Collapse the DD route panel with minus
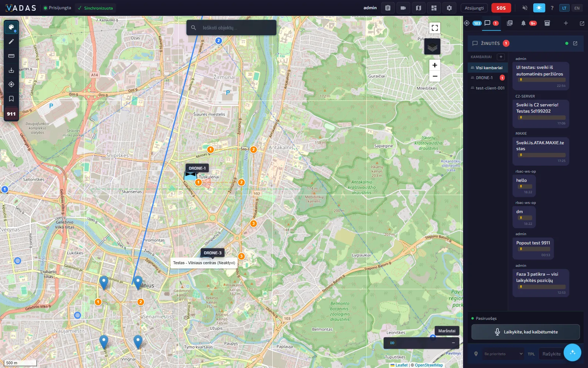 point(453,343)
